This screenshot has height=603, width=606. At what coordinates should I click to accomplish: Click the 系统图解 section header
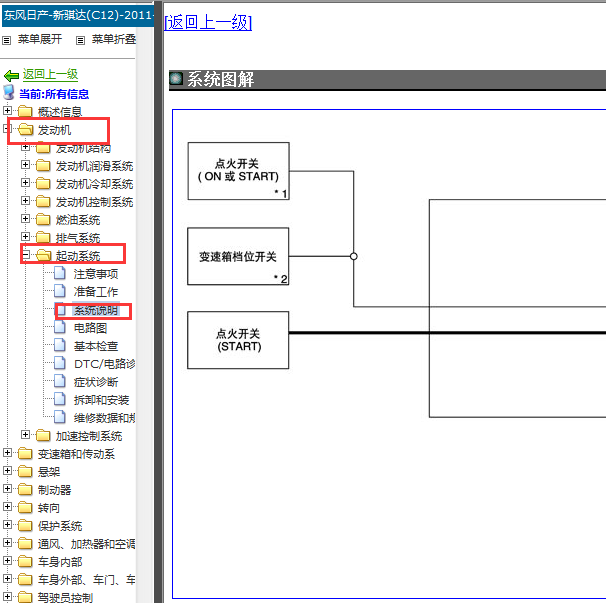[x=387, y=80]
